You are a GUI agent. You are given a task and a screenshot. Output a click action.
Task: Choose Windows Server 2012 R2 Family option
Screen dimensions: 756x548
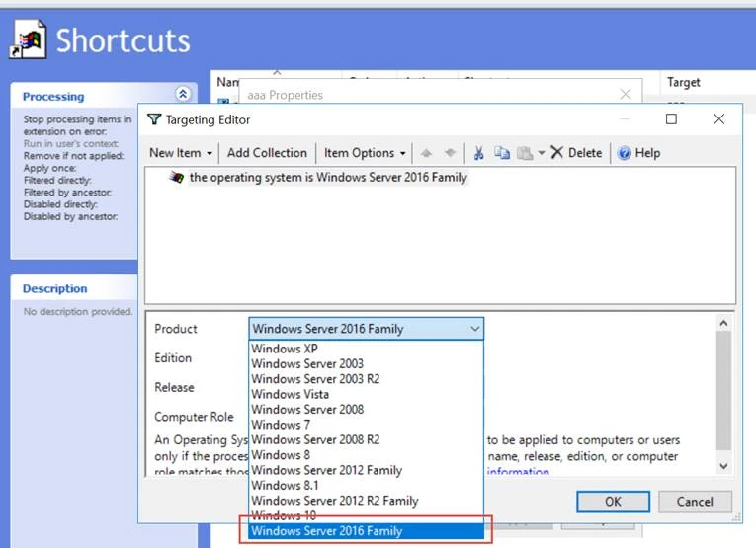[334, 501]
